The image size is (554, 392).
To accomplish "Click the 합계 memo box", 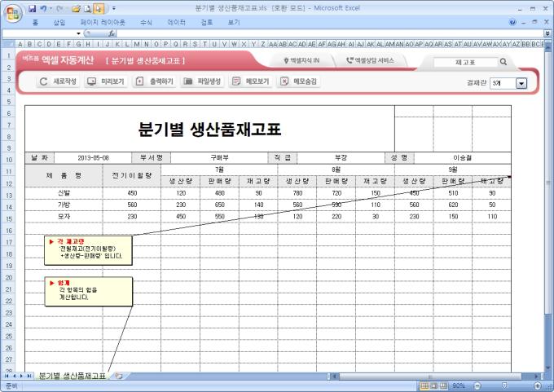I will click(x=89, y=291).
